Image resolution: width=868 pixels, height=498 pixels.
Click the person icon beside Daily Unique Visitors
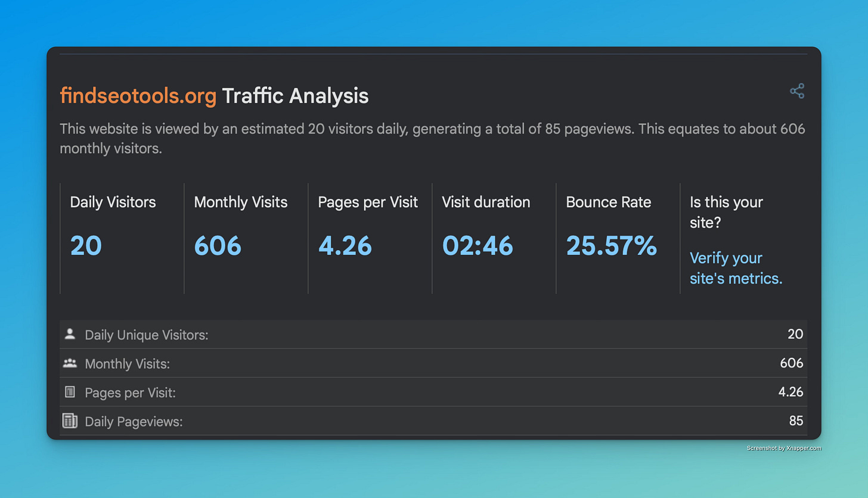tap(70, 334)
